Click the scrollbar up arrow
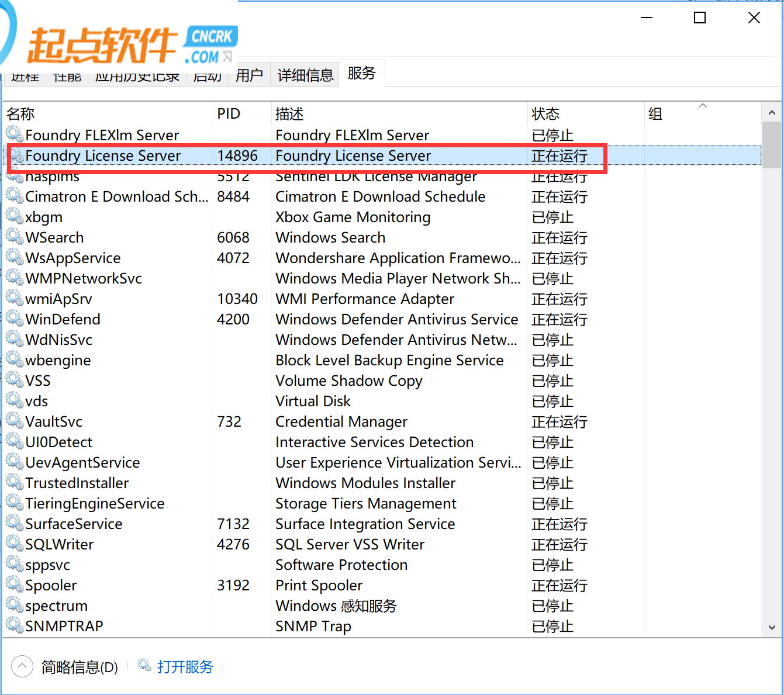 pyautogui.click(x=772, y=112)
